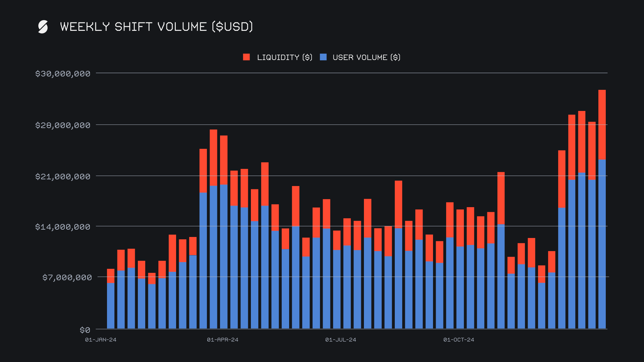644x362 pixels.
Task: Click the $0 axis label
Action: 85,330
